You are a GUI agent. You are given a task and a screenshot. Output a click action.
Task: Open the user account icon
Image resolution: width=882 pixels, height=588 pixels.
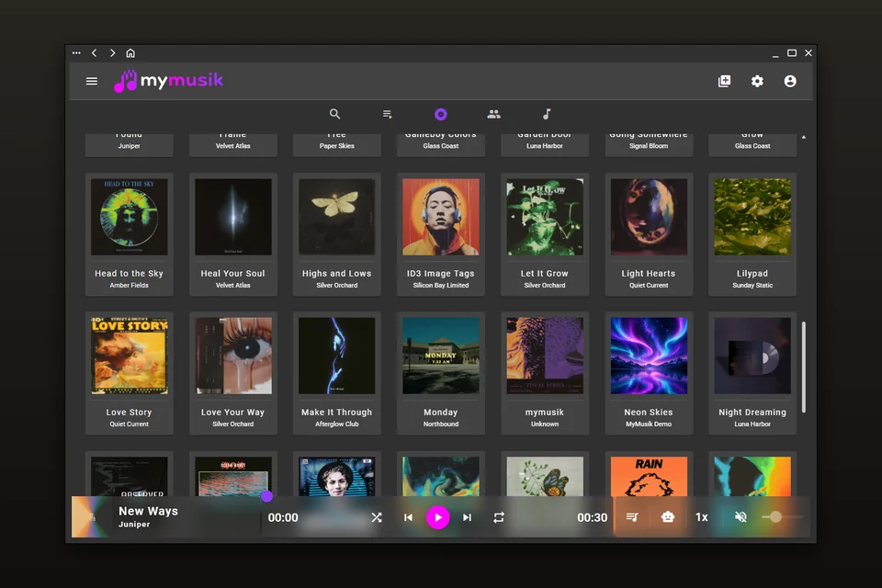790,81
